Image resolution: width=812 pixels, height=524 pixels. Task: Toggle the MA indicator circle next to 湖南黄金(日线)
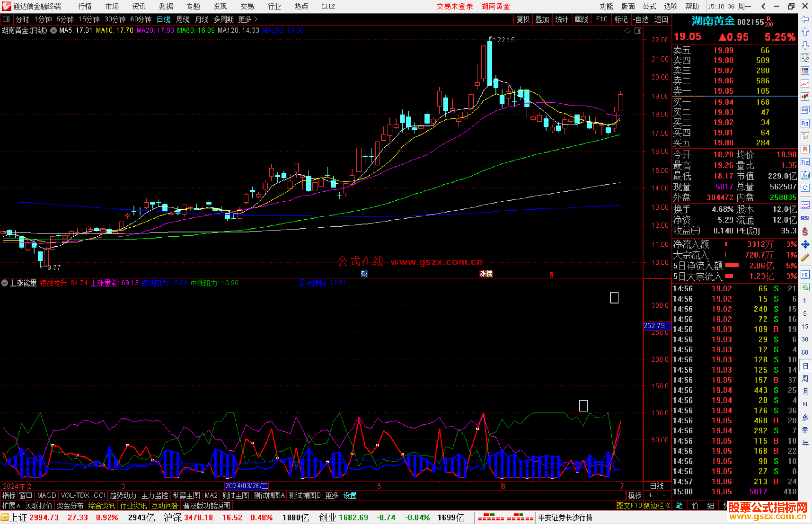54,30
